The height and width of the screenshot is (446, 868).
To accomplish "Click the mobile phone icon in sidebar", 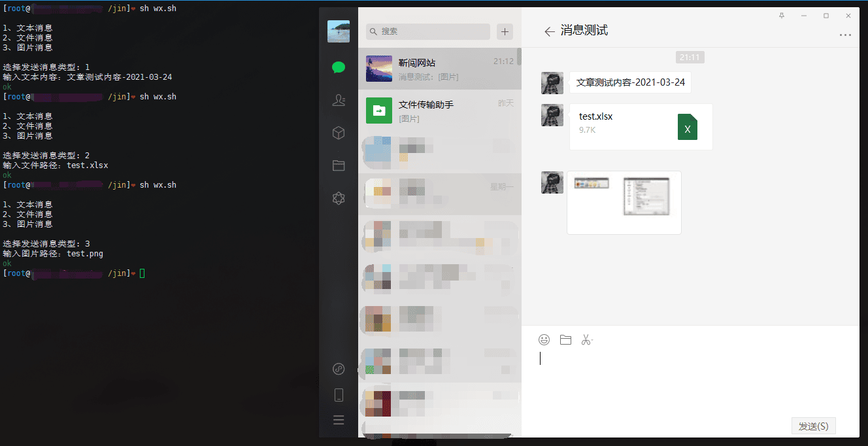I will pyautogui.click(x=339, y=395).
